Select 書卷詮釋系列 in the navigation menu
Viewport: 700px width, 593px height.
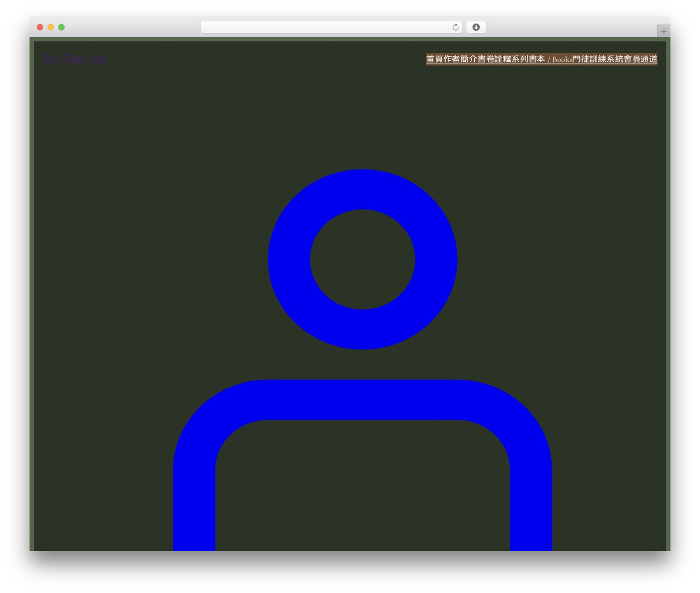(503, 59)
